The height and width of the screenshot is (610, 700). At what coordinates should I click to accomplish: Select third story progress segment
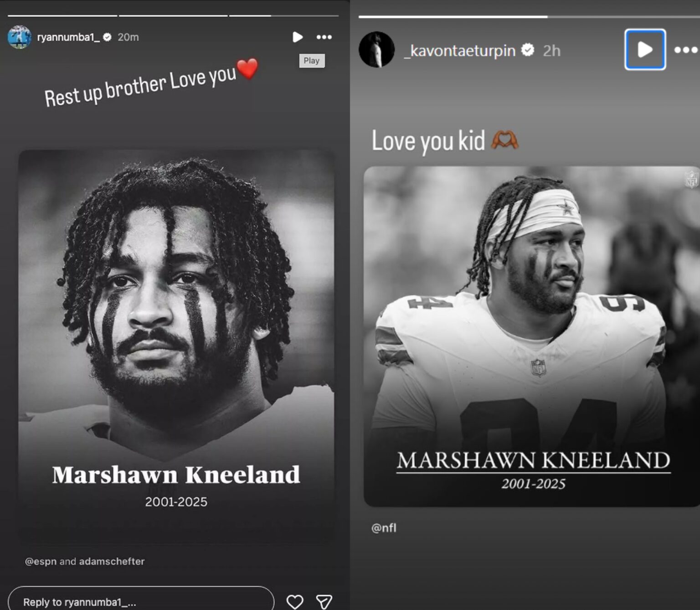click(x=284, y=16)
